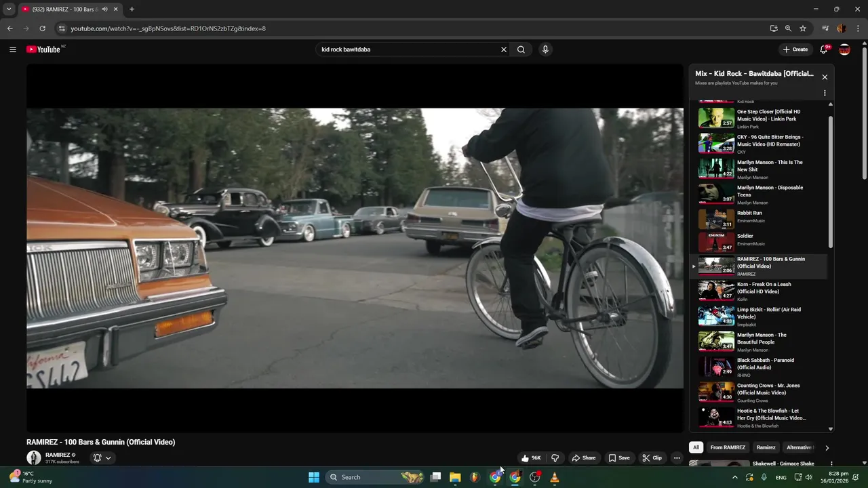
Task: Open a new browser tab
Action: 132,9
